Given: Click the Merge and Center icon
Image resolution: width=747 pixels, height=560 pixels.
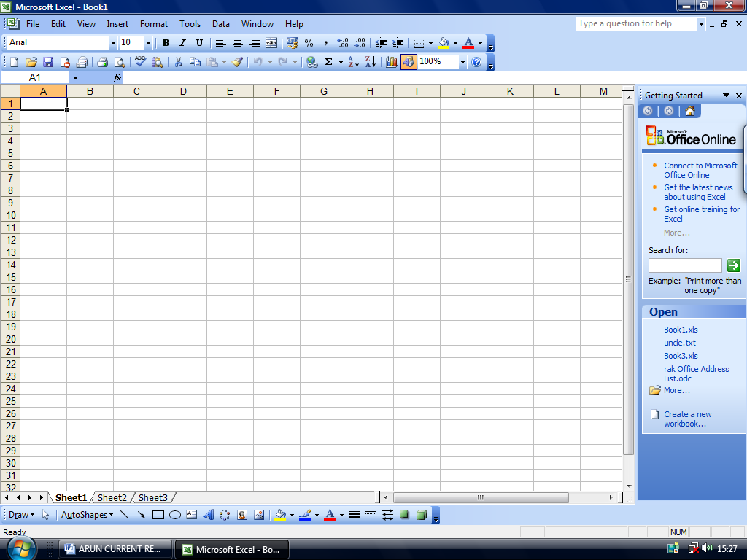Looking at the screenshot, I should point(271,42).
